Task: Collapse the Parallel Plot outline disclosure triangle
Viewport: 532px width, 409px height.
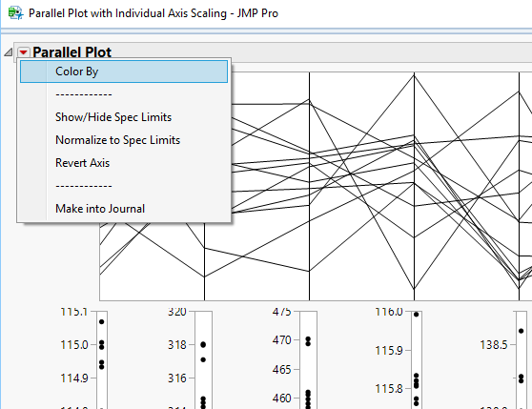Action: pos(9,52)
